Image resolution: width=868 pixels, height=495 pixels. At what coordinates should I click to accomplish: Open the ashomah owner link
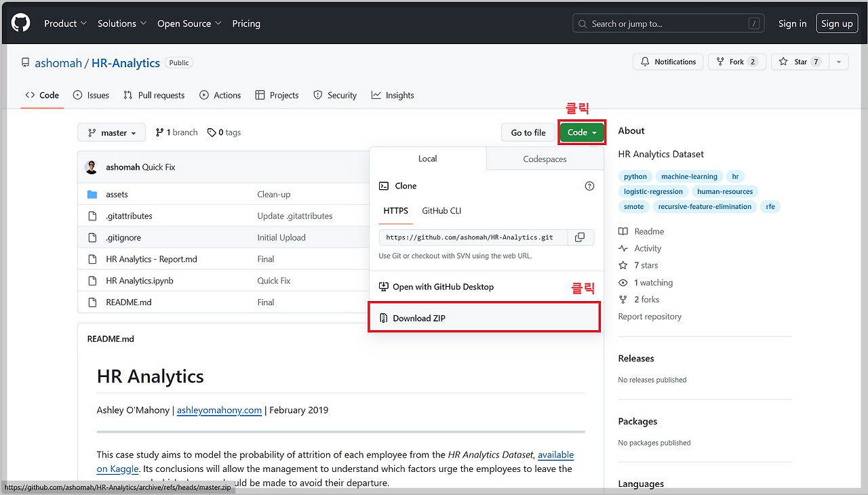pyautogui.click(x=58, y=63)
